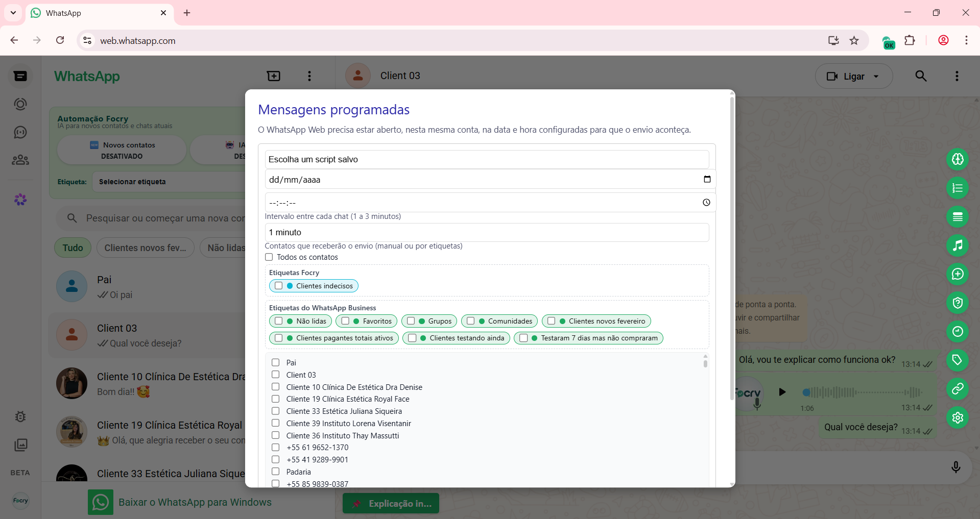Open the Communities icon in left sidebar
The height and width of the screenshot is (519, 980).
pyautogui.click(x=20, y=160)
